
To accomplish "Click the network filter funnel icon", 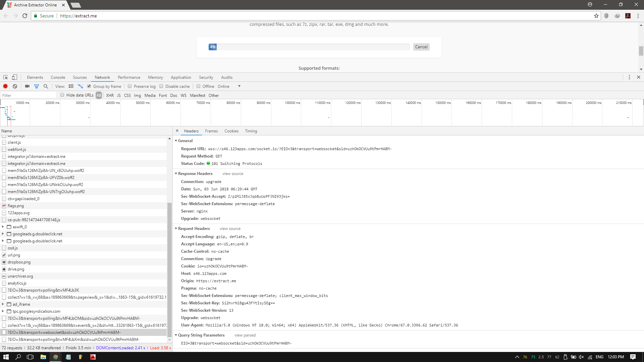I will coord(37,86).
